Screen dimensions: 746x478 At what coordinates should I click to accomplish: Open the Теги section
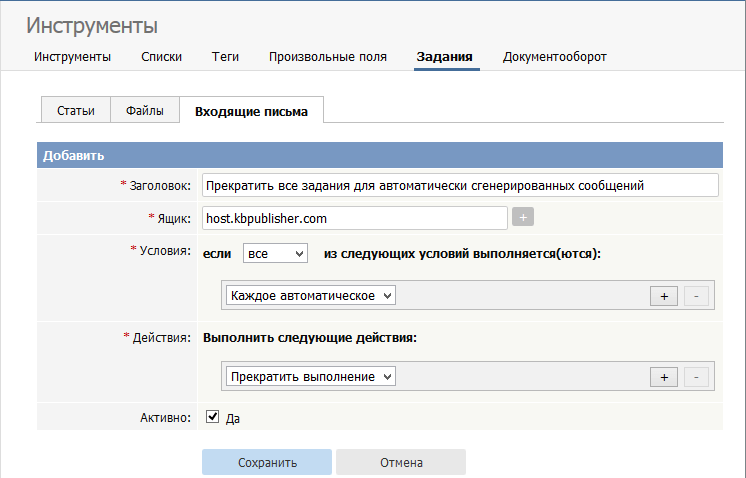[225, 57]
